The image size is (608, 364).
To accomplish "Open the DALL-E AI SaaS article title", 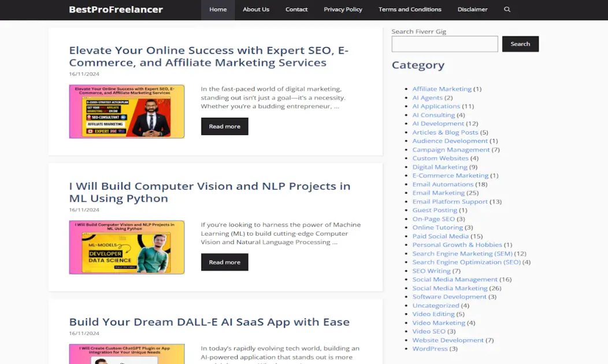I will click(209, 322).
